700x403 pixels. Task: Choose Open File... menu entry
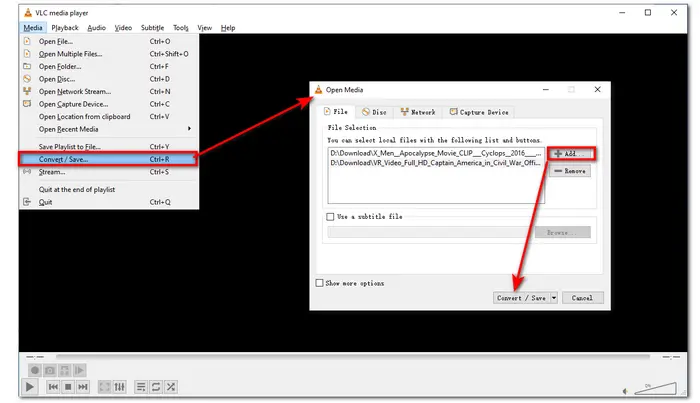click(109, 41)
